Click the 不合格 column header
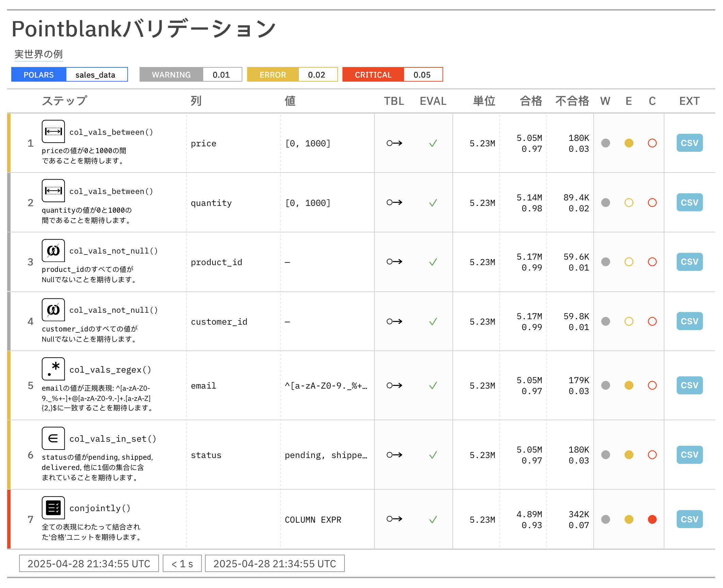Viewport: 723px width, 588px height. [572, 101]
